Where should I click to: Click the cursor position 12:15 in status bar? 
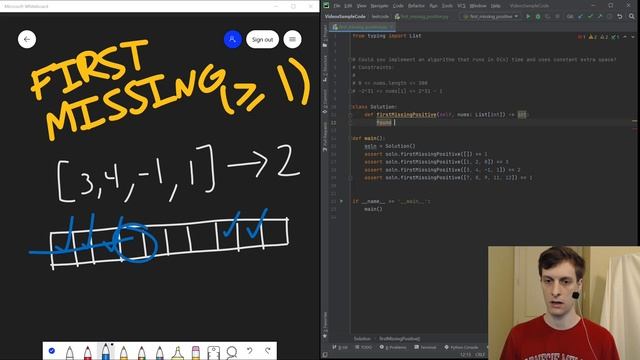(x=466, y=355)
